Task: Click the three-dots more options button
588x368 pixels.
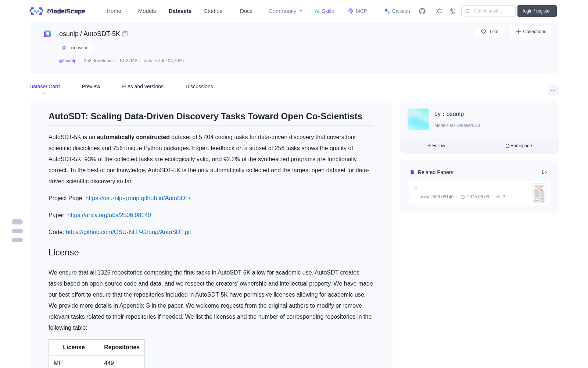Action: tap(553, 90)
